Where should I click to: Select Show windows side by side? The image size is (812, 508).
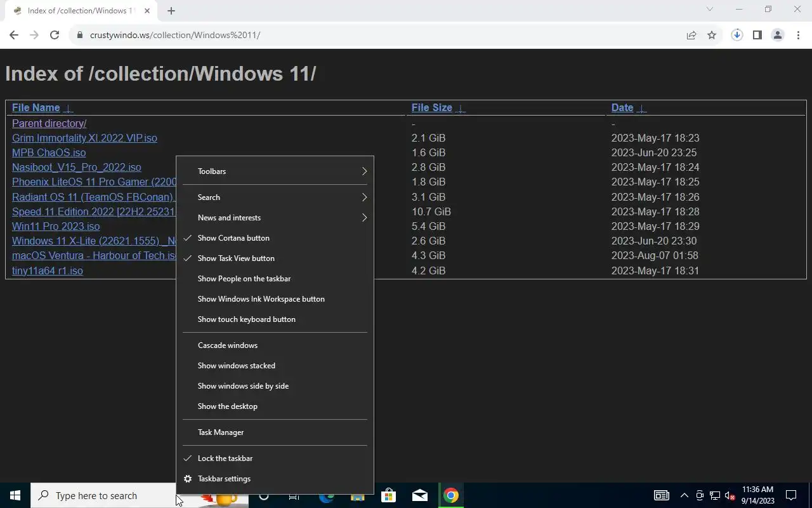pos(275,386)
